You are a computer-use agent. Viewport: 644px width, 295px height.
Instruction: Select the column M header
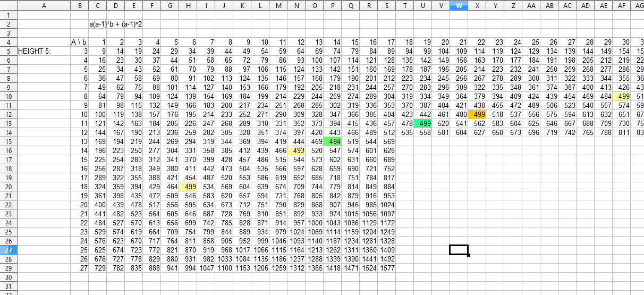[x=279, y=5]
